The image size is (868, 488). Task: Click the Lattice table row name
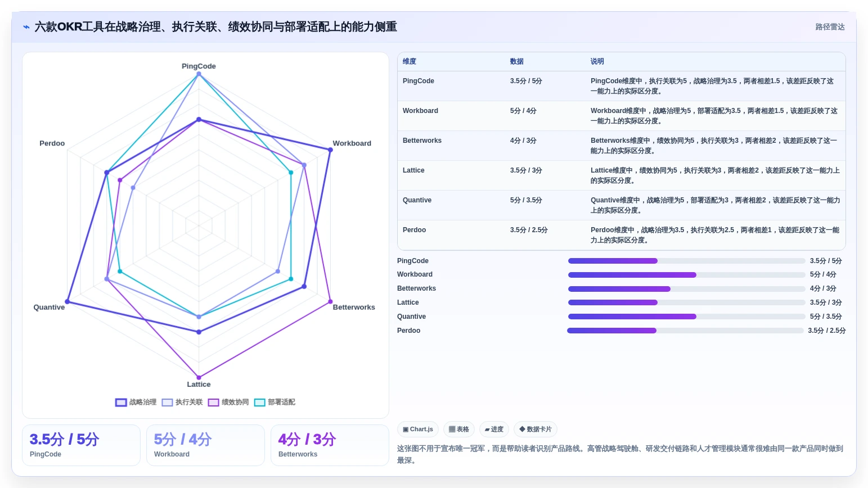coord(413,170)
